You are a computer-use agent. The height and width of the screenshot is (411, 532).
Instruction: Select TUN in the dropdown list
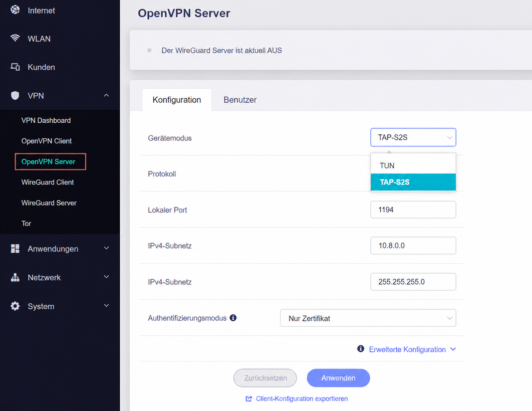413,165
